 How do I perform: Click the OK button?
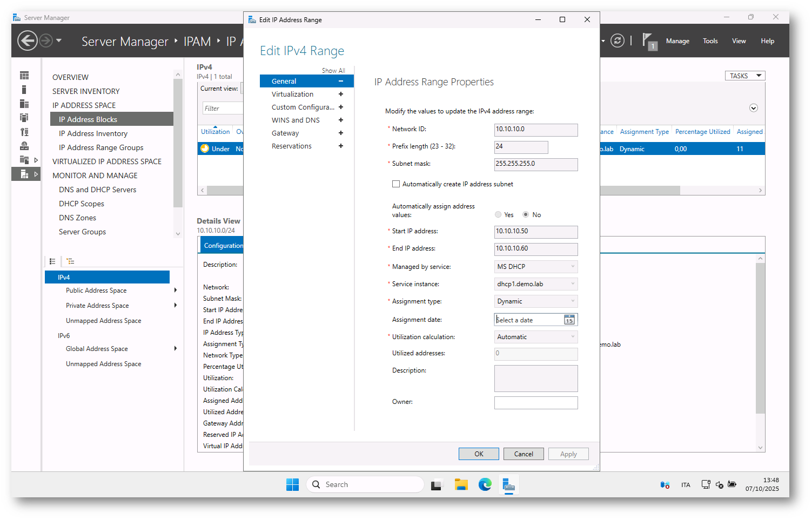point(479,454)
